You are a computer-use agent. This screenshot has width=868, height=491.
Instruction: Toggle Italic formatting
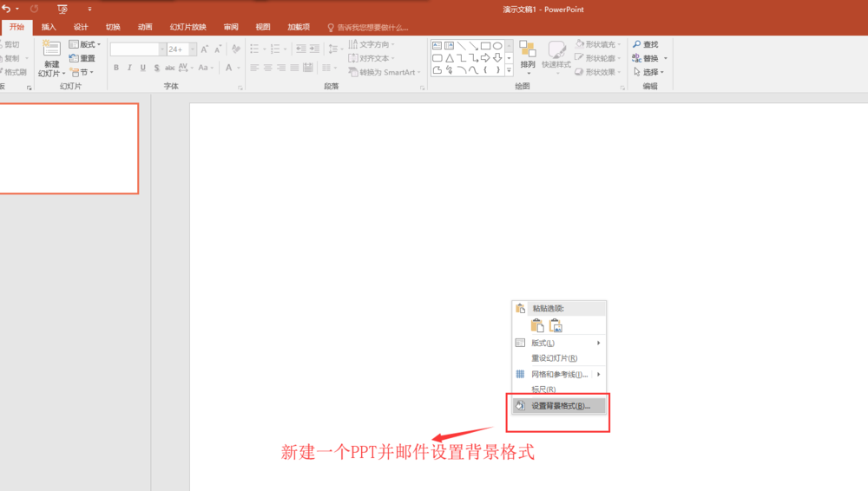coord(129,68)
